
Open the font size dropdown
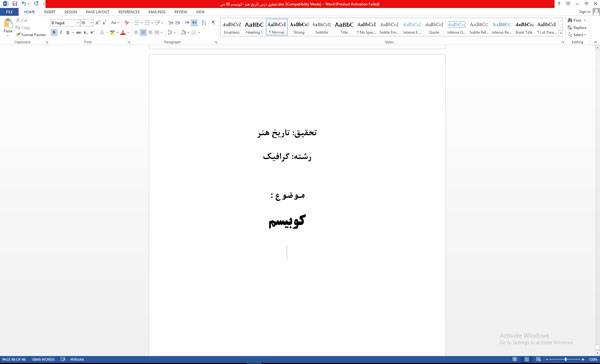tap(91, 23)
